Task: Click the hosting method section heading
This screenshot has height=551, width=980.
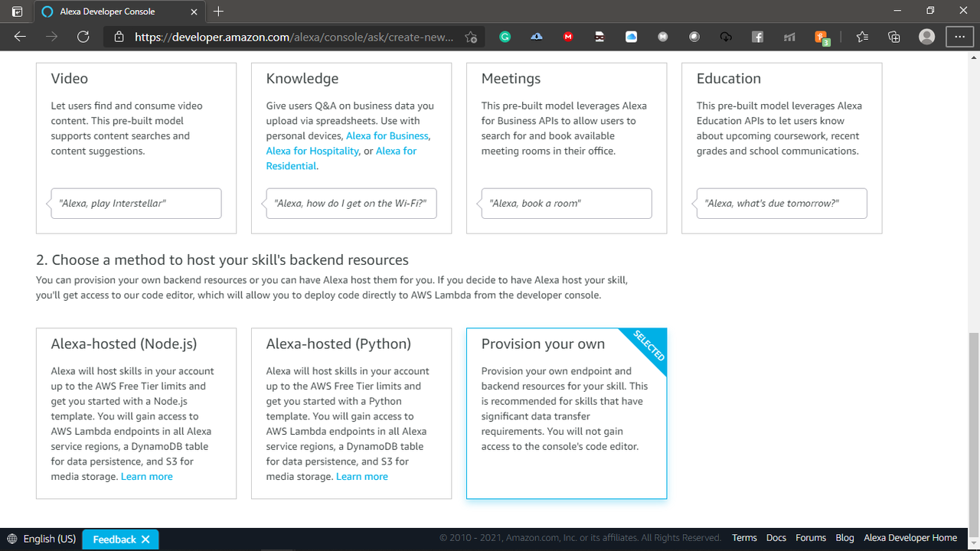Action: (x=222, y=260)
